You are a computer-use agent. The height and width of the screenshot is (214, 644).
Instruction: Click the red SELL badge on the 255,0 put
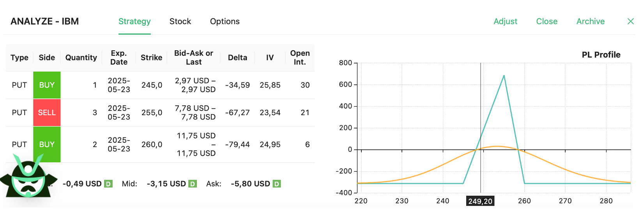[47, 113]
